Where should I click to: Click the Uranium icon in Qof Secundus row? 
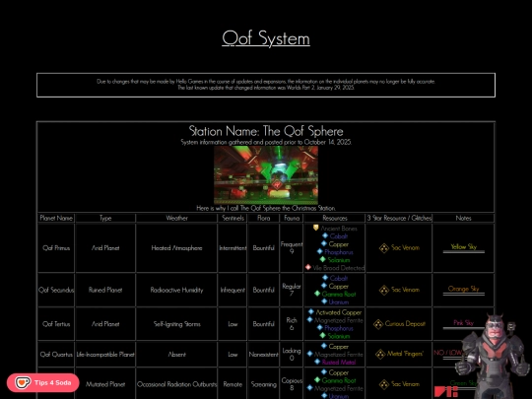click(x=324, y=301)
